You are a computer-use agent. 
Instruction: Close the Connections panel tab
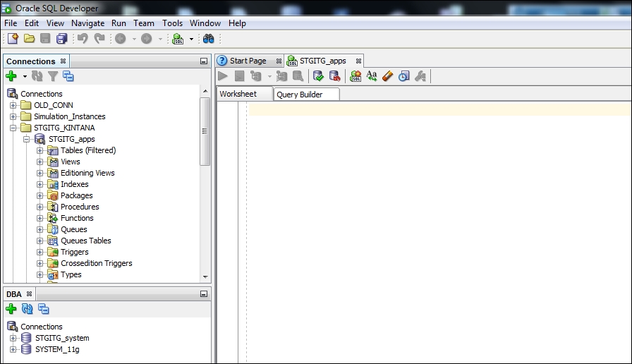(x=63, y=61)
